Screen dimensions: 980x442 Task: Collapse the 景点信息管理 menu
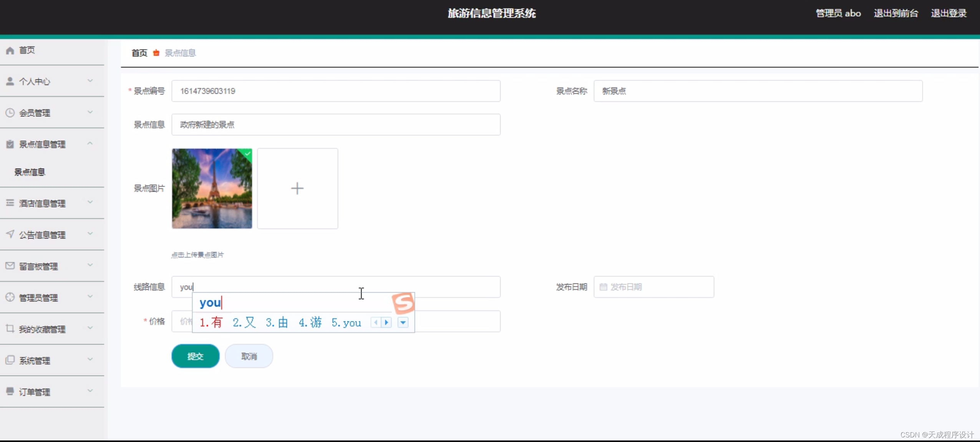pyautogui.click(x=90, y=143)
